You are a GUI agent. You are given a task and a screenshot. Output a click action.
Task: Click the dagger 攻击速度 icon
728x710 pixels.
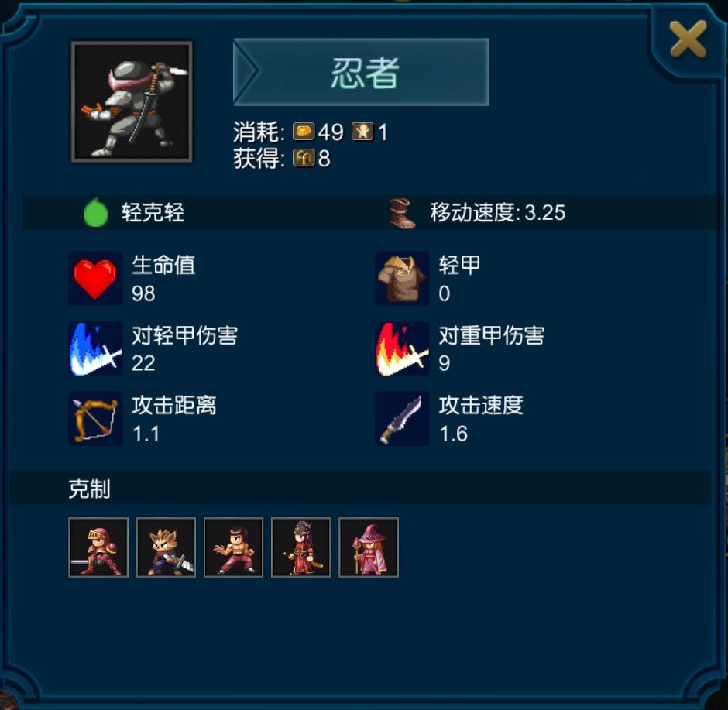coord(403,419)
